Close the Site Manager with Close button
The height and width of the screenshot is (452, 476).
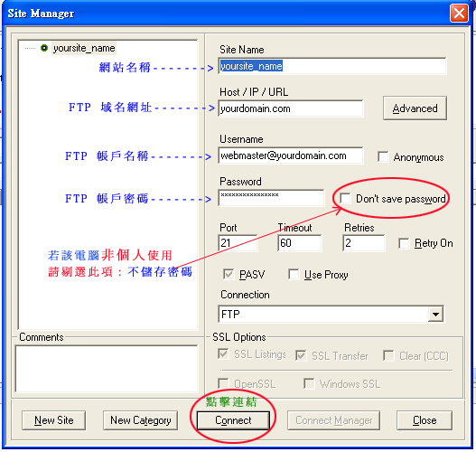point(425,420)
